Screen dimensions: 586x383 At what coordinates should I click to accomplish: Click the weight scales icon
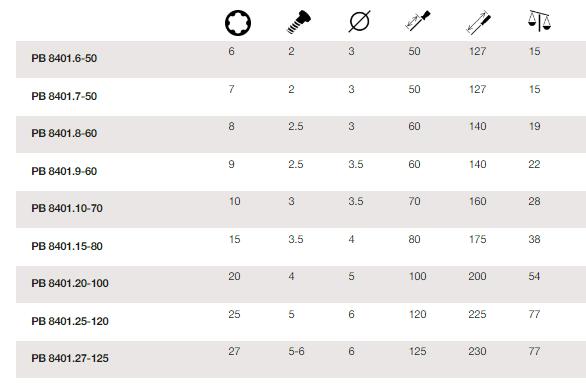pos(539,21)
